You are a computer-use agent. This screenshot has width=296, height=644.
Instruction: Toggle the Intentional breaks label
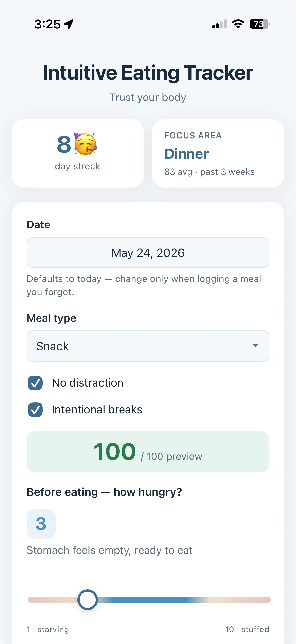(x=97, y=409)
